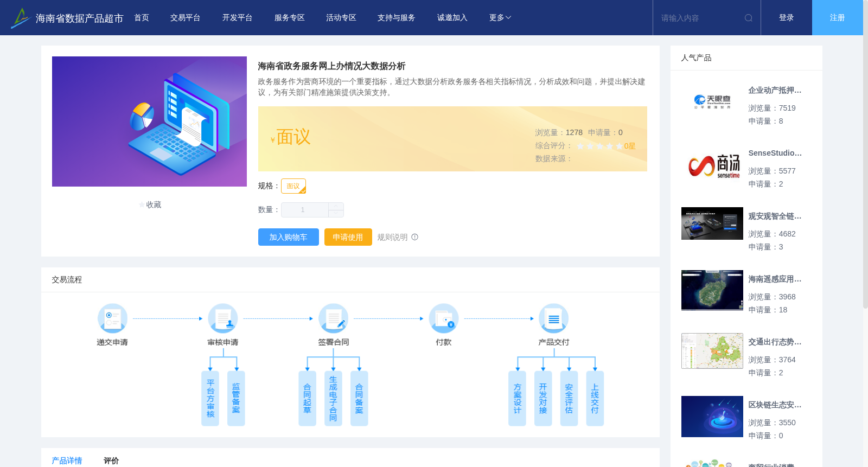Click the 注册 register button
This screenshot has height=467, width=868.
click(838, 18)
